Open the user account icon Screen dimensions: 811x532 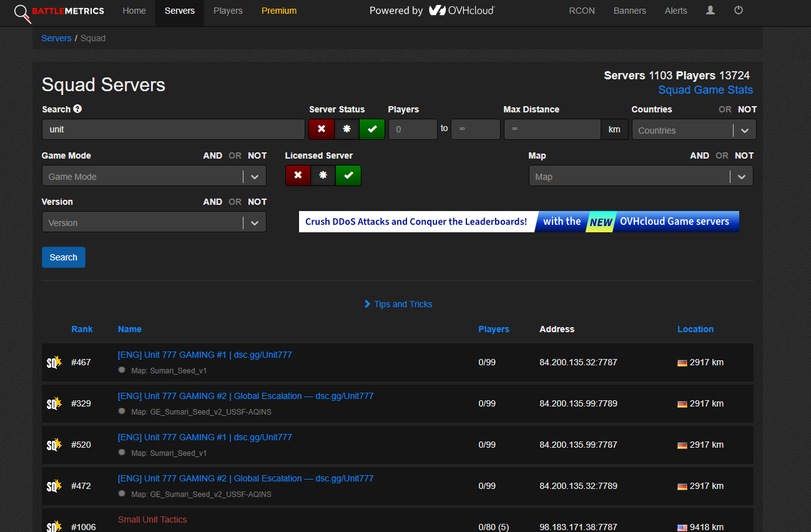click(x=710, y=11)
